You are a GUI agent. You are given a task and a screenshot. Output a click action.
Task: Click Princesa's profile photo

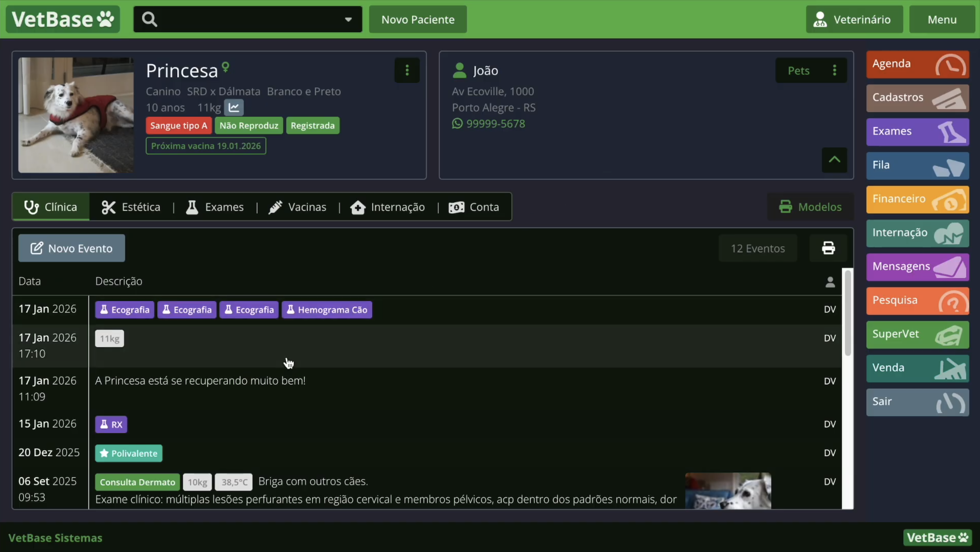coord(76,115)
